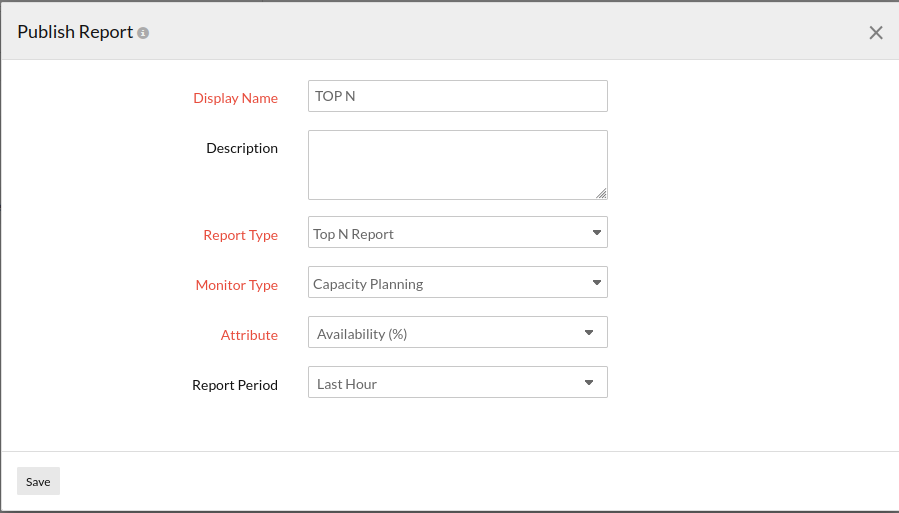Click the red Display Name label
Screen dimensions: 899x513
235,98
